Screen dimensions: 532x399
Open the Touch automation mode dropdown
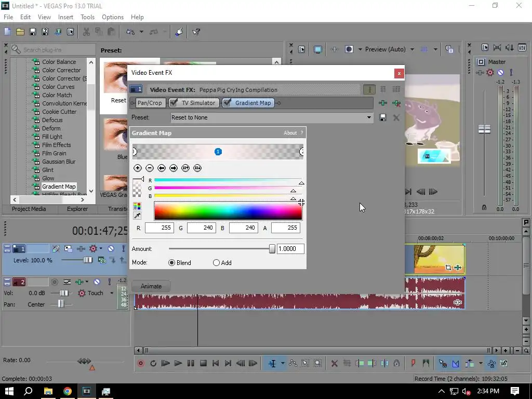(x=112, y=293)
